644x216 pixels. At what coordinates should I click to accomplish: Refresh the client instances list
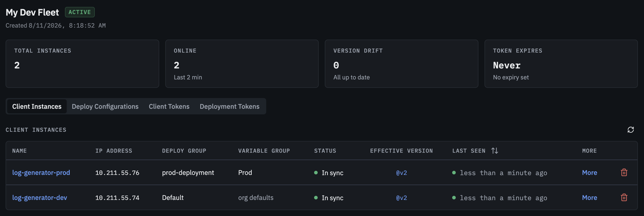pos(630,130)
